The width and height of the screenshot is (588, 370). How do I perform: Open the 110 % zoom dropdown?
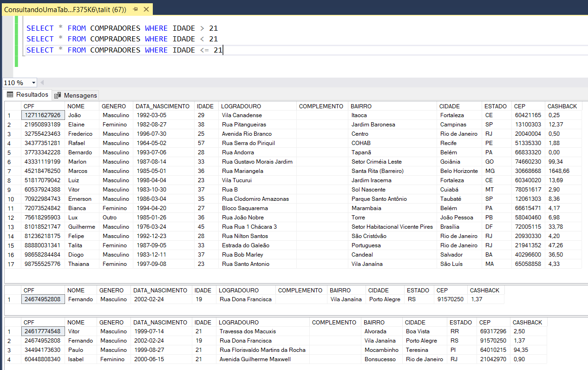(33, 83)
